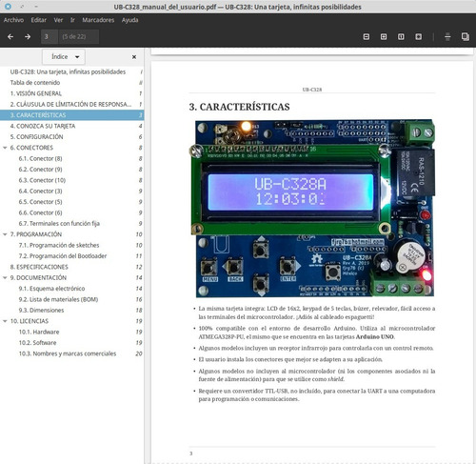
Task: Click the '3. CARACTERÍSTICAS' page heading
Action: tap(239, 107)
